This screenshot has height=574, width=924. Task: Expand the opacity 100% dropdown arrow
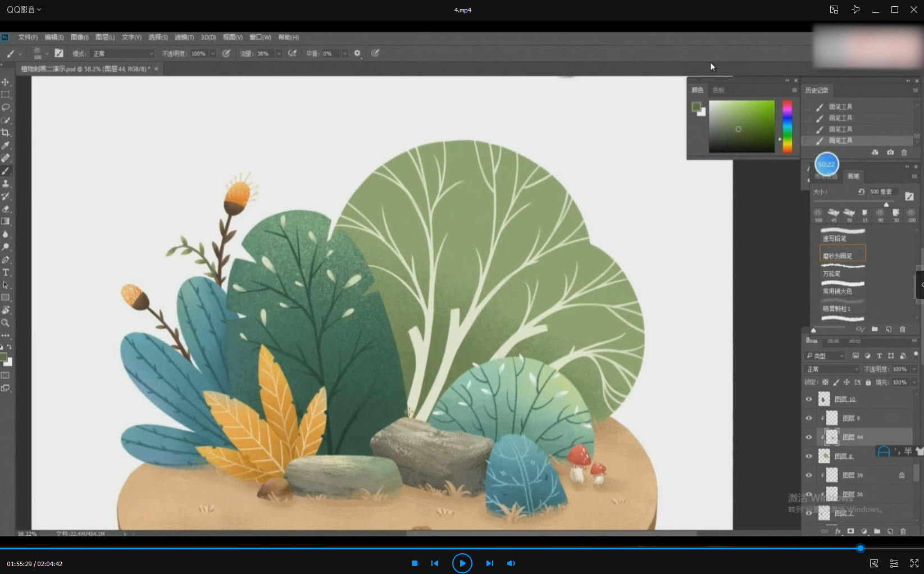(x=213, y=53)
